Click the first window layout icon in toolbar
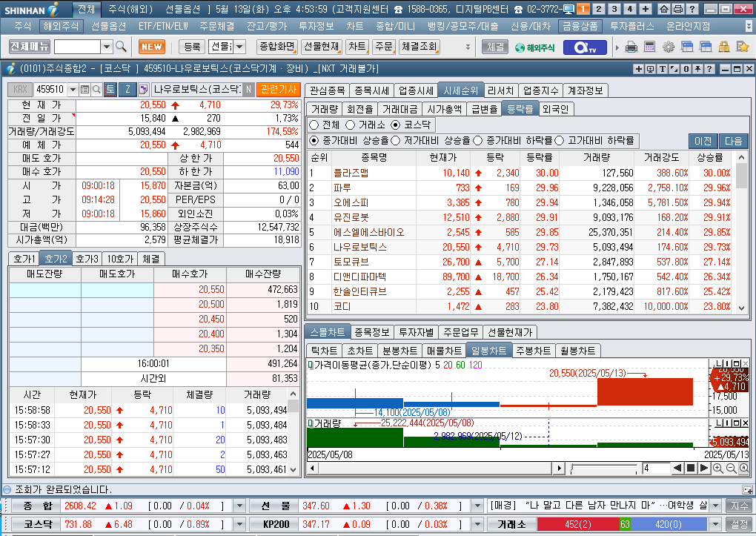Screen dimensions: 756x536 (x=686, y=47)
